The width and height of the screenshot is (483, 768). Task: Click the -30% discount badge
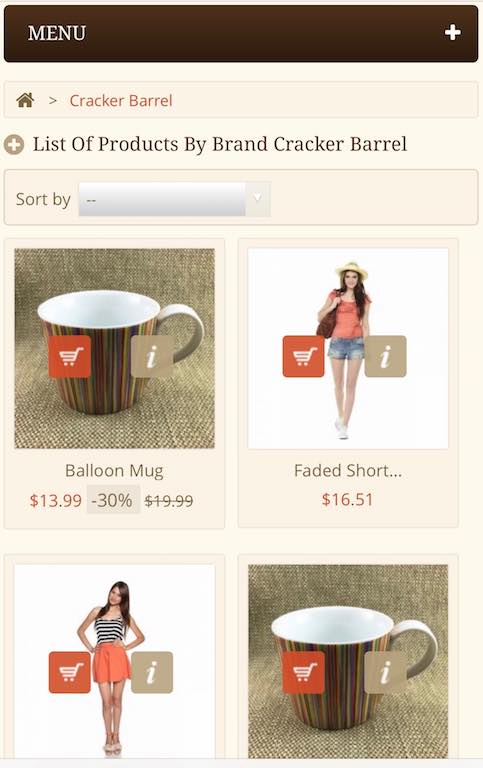tap(113, 500)
